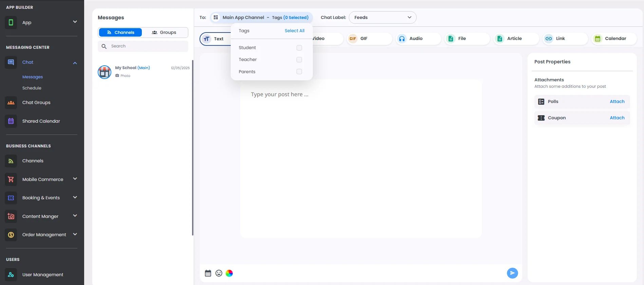
Task: Open the rainbow color picker
Action: point(229,273)
